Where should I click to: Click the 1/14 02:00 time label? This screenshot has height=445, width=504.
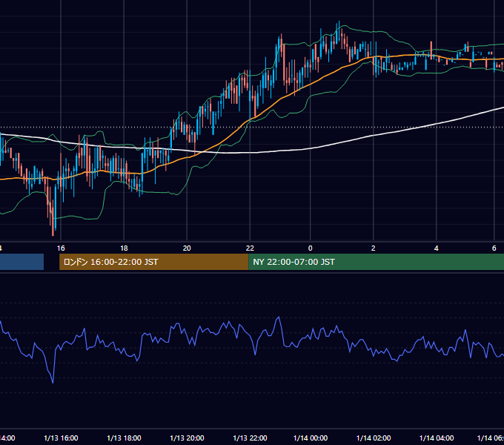pyautogui.click(x=373, y=438)
